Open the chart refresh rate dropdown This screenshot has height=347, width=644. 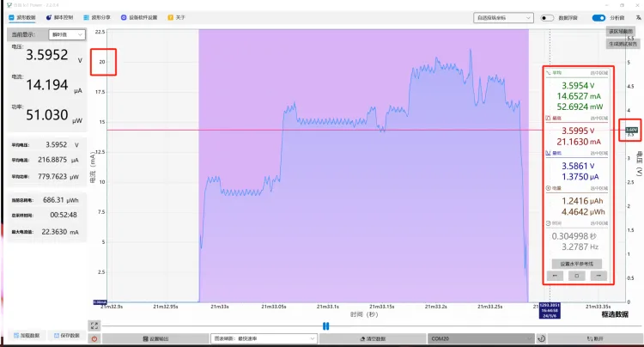click(264, 338)
